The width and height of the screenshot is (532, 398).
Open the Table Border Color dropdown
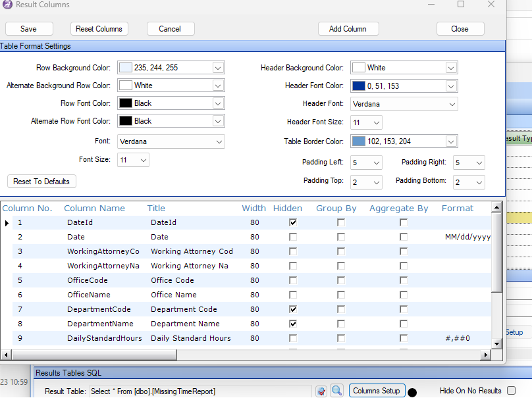(451, 141)
